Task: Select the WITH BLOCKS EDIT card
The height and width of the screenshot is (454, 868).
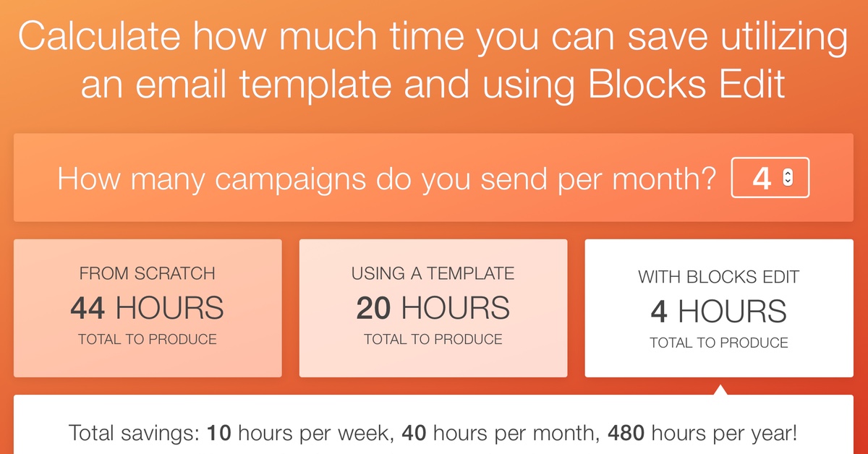Action: [718, 307]
